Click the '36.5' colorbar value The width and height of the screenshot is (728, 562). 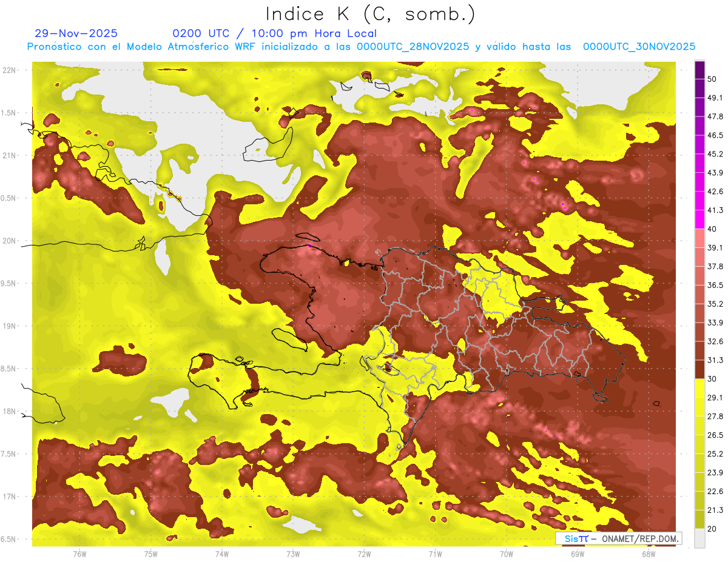[x=715, y=285]
